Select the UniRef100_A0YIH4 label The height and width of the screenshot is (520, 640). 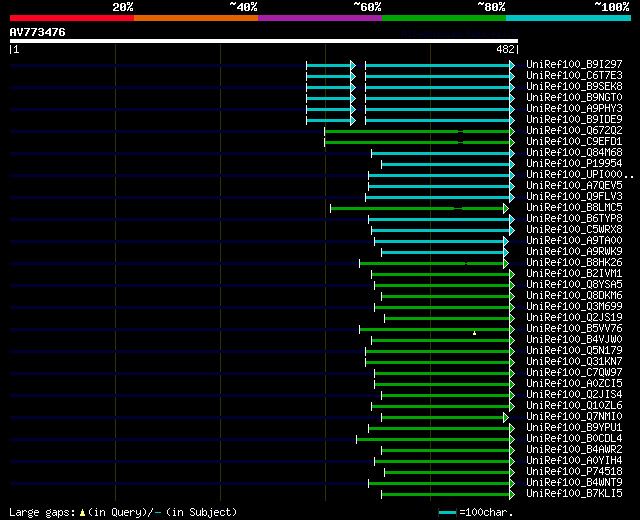pyautogui.click(x=574, y=461)
